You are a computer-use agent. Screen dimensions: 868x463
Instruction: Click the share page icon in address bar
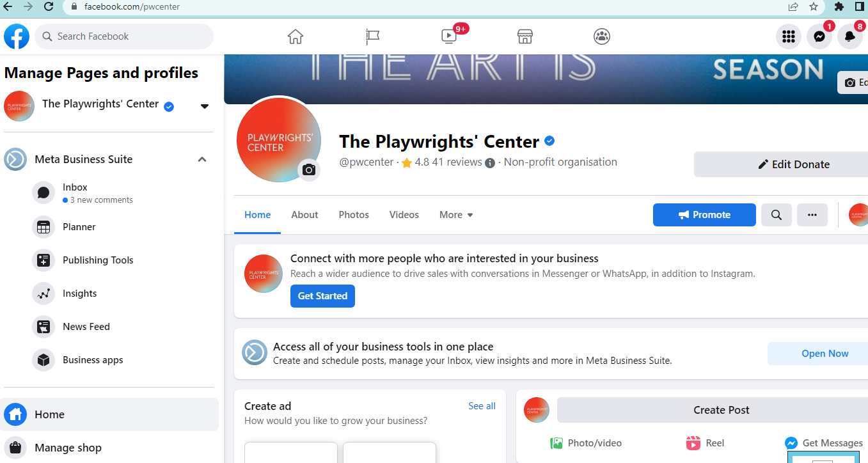tap(793, 6)
